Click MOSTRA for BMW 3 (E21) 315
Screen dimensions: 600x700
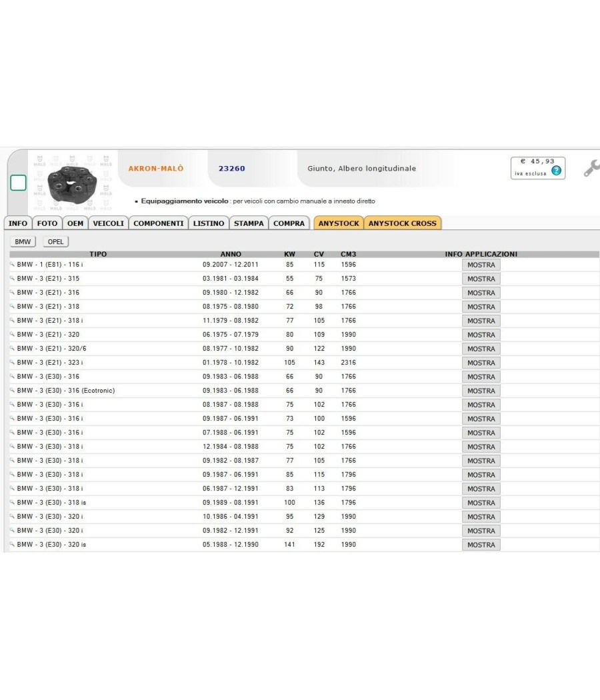point(481,279)
